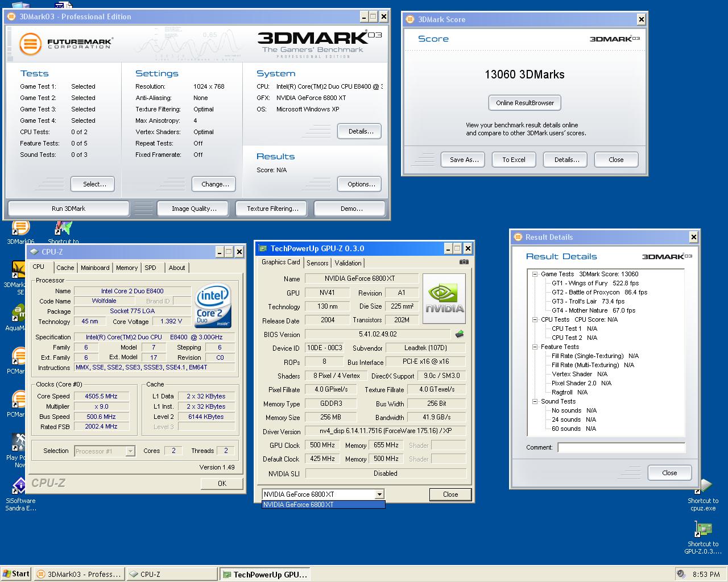Click the Futuremark orange logo in 3DMark03

click(x=30, y=44)
